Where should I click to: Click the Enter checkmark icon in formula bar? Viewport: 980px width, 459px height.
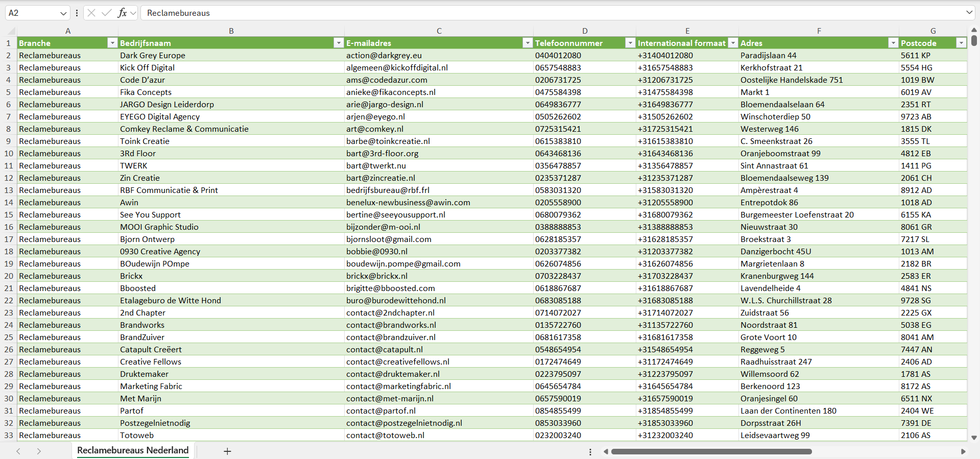[106, 13]
